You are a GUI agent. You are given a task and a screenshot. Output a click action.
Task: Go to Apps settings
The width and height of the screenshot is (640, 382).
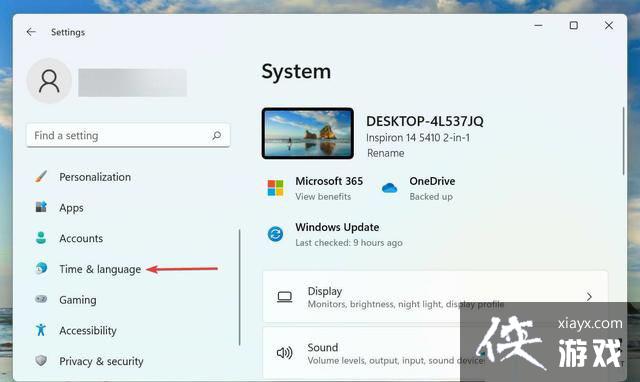coord(71,207)
